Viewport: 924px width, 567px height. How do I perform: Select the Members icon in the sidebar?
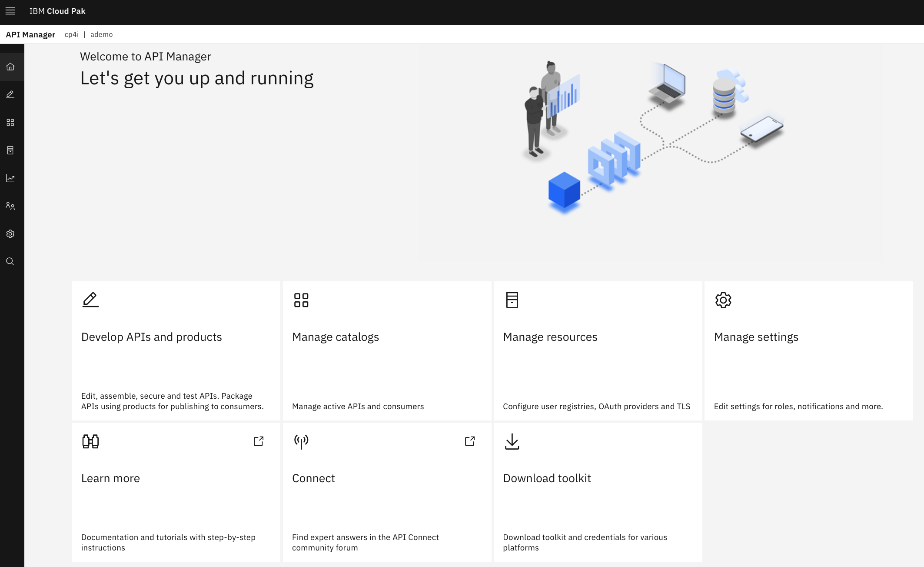point(10,206)
